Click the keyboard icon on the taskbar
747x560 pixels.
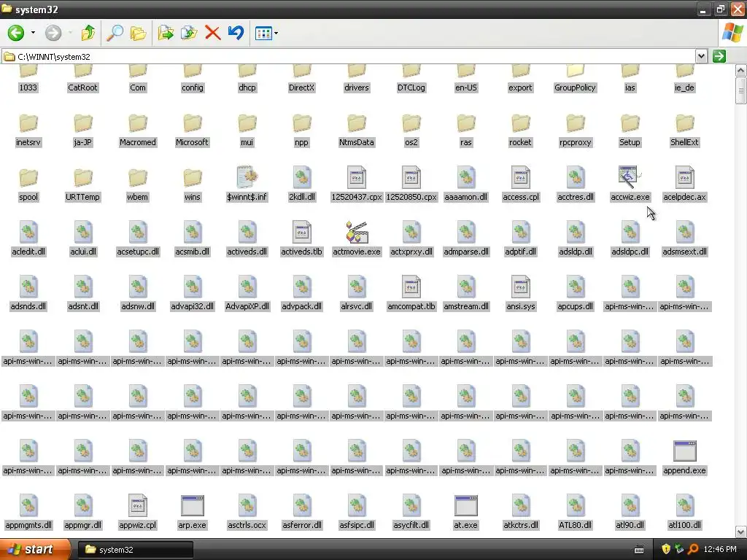(x=639, y=550)
